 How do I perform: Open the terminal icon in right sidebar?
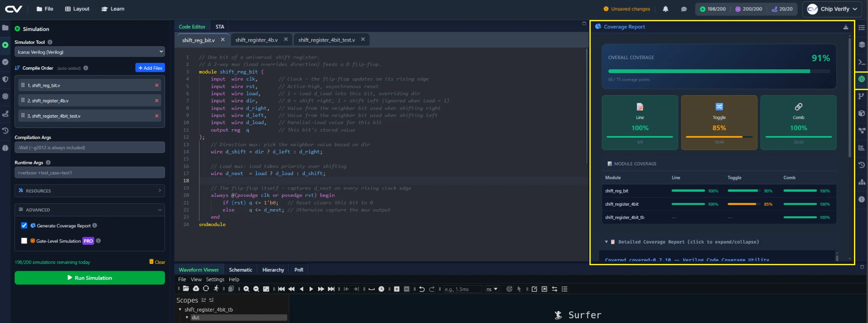(x=862, y=62)
